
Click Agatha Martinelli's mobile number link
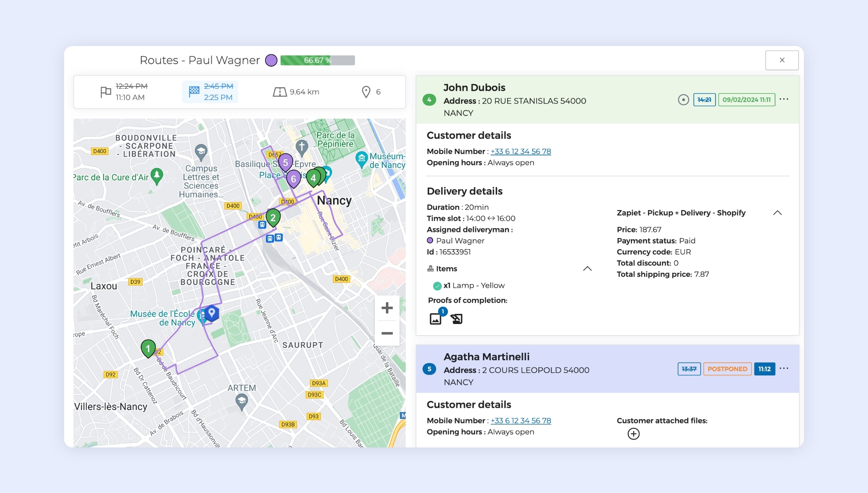(x=521, y=421)
